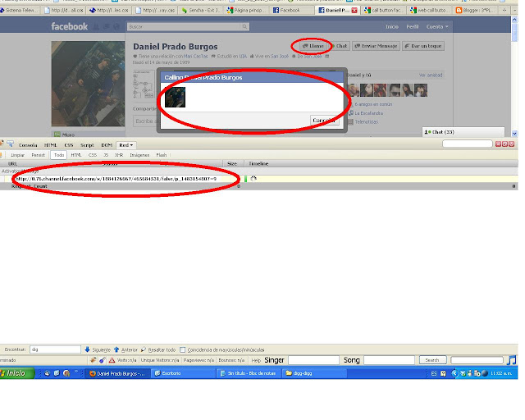This screenshot has height=420, width=525.
Task: Select the channel.facebook.com request row URL
Action: 116,179
